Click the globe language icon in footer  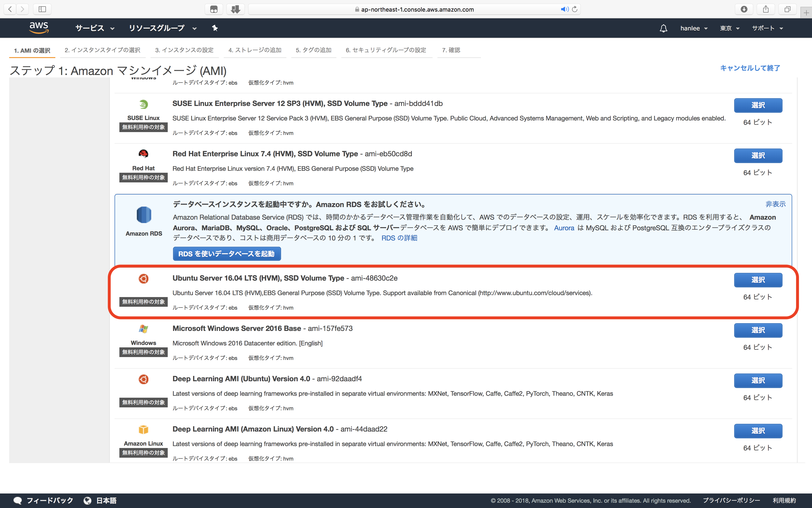(87, 501)
